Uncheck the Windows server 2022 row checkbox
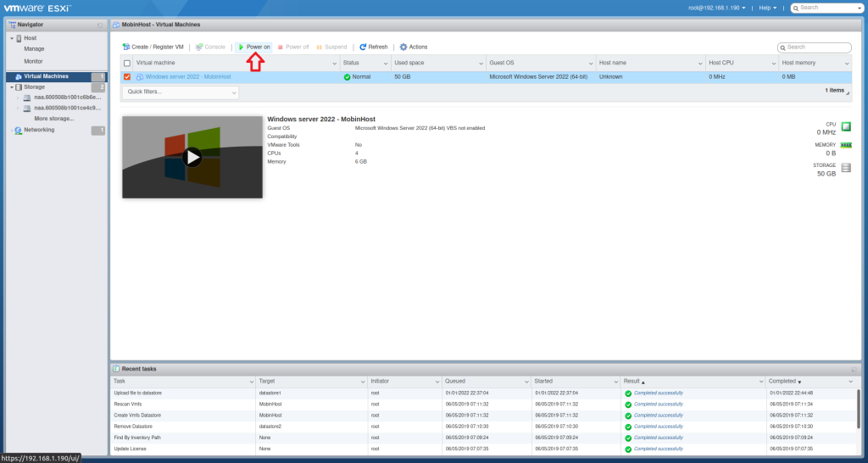The width and height of the screenshot is (868, 463). coord(127,77)
